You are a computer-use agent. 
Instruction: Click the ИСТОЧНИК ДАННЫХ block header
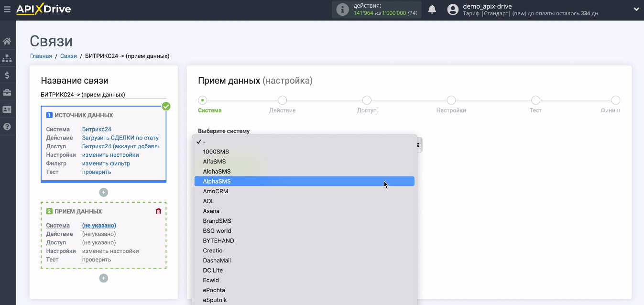coord(84,115)
